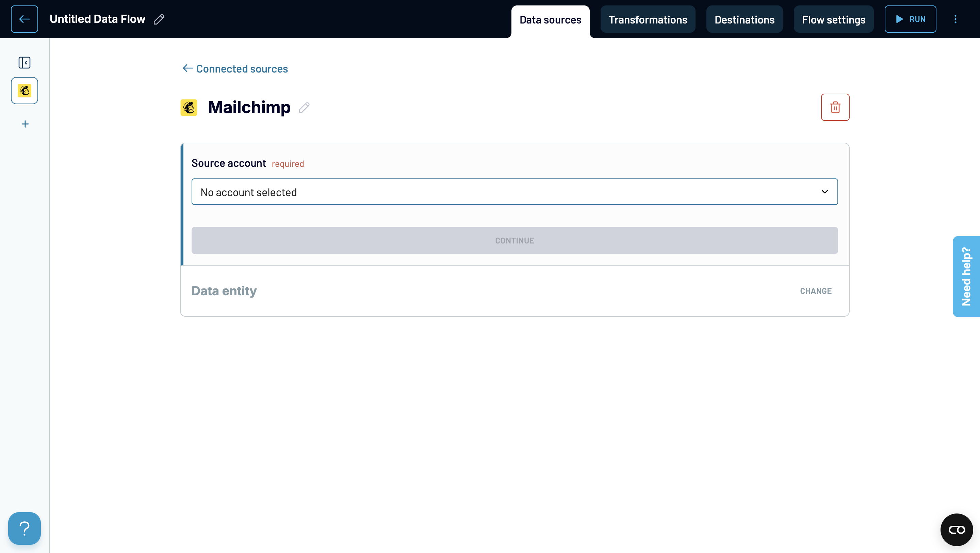Screen dimensions: 980x553
Task: Switch to the Destinations tab
Action: click(744, 19)
